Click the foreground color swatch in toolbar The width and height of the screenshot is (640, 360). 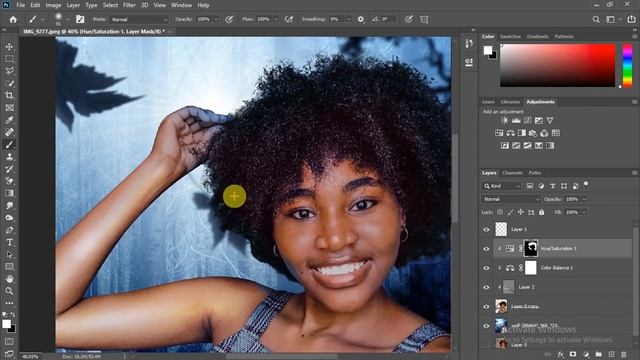7,324
